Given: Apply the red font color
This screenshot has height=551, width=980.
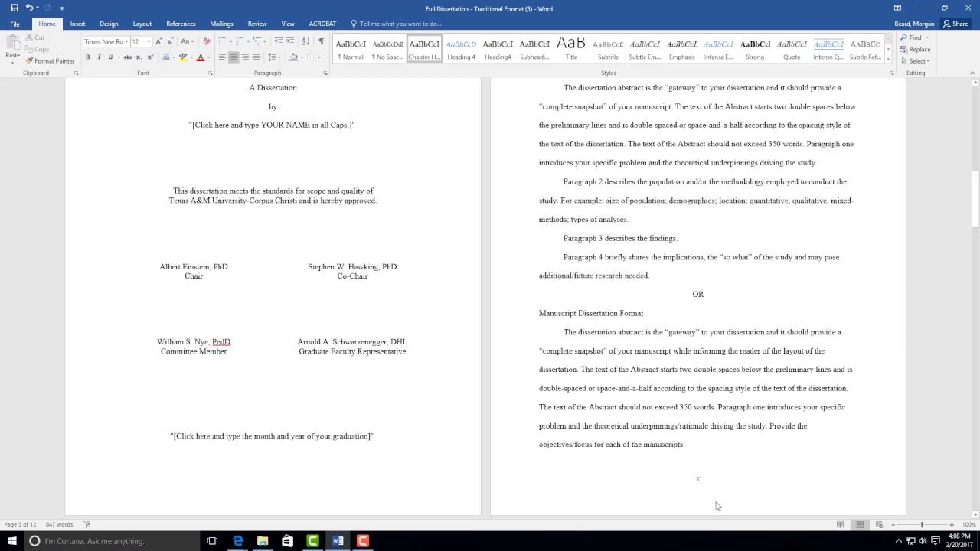Looking at the screenshot, I should click(201, 57).
